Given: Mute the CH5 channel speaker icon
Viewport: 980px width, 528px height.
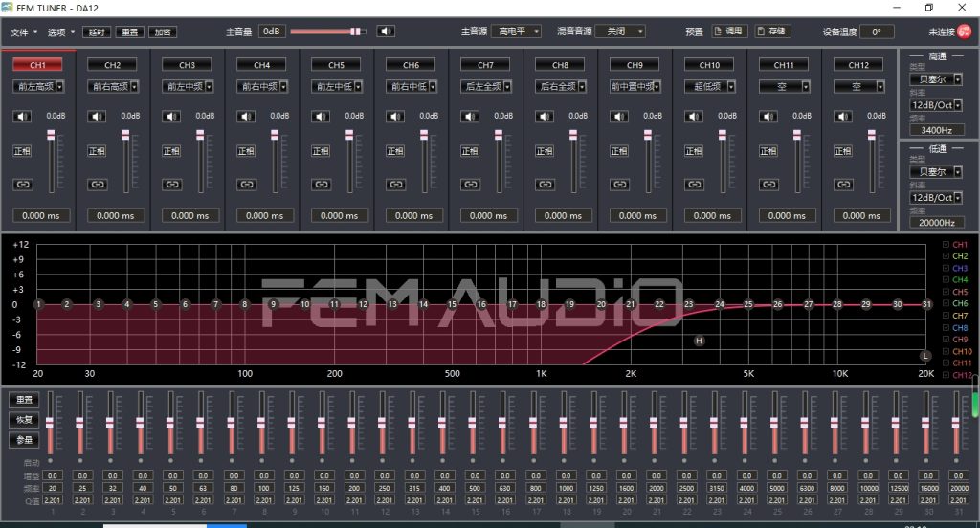Looking at the screenshot, I should coord(320,117).
